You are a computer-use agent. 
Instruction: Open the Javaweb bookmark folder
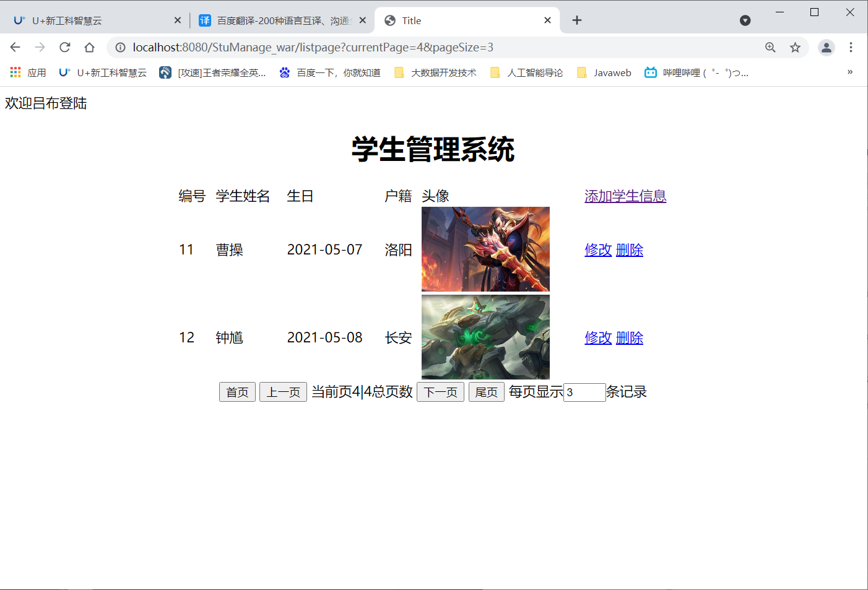[604, 72]
